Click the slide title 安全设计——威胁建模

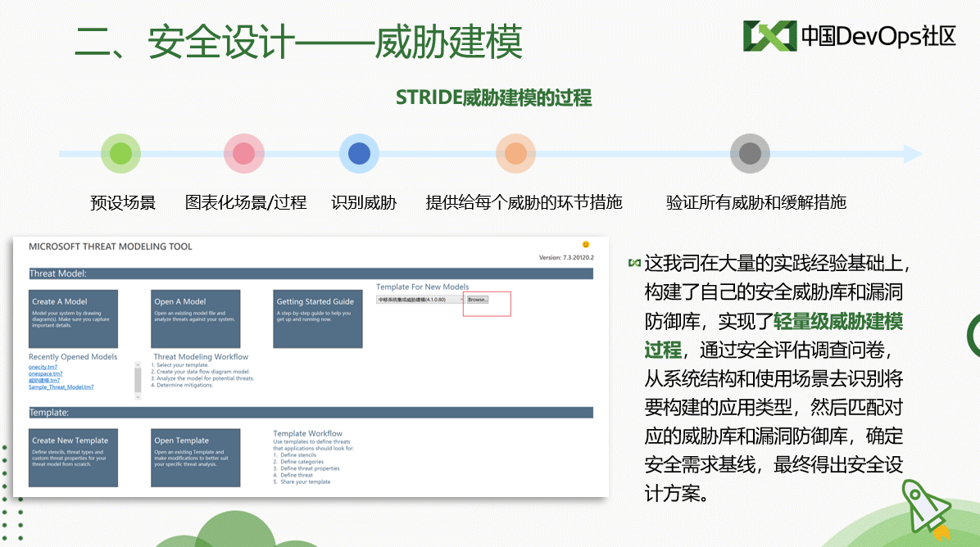pyautogui.click(x=299, y=42)
